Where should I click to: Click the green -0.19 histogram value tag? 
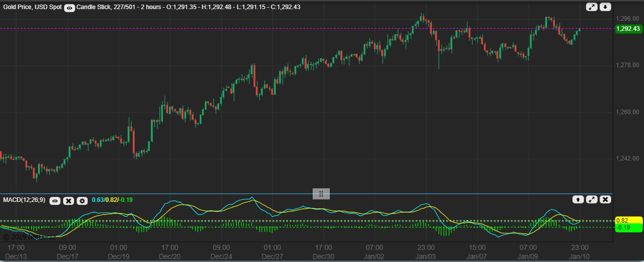(628, 228)
